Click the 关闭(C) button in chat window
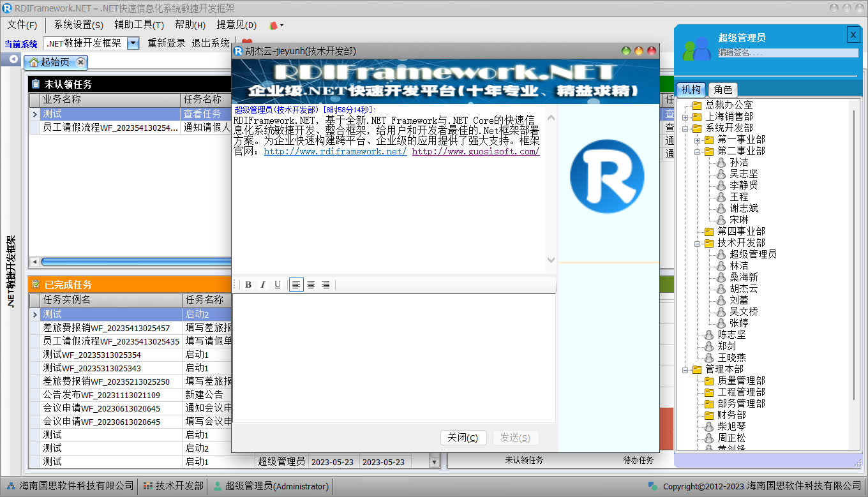Image resolution: width=868 pixels, height=497 pixels. click(x=463, y=438)
